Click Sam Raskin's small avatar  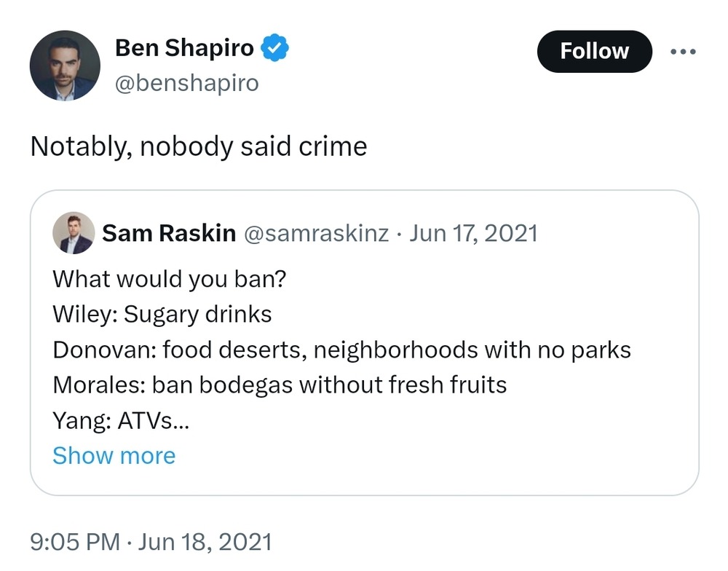[74, 233]
